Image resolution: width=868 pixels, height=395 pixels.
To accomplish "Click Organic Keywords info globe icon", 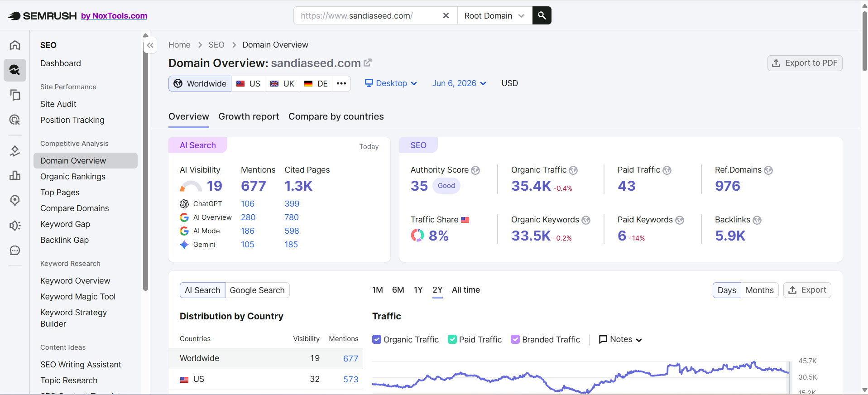I will [x=586, y=220].
